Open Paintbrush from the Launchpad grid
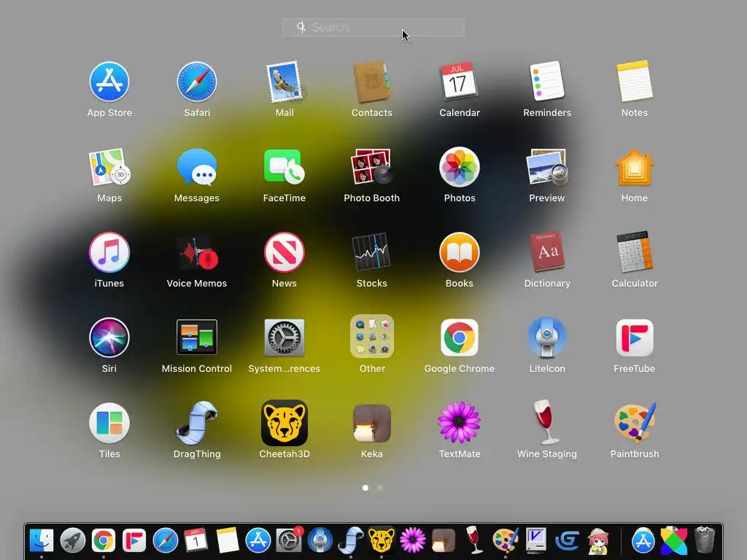The height and width of the screenshot is (560, 747). point(635,423)
